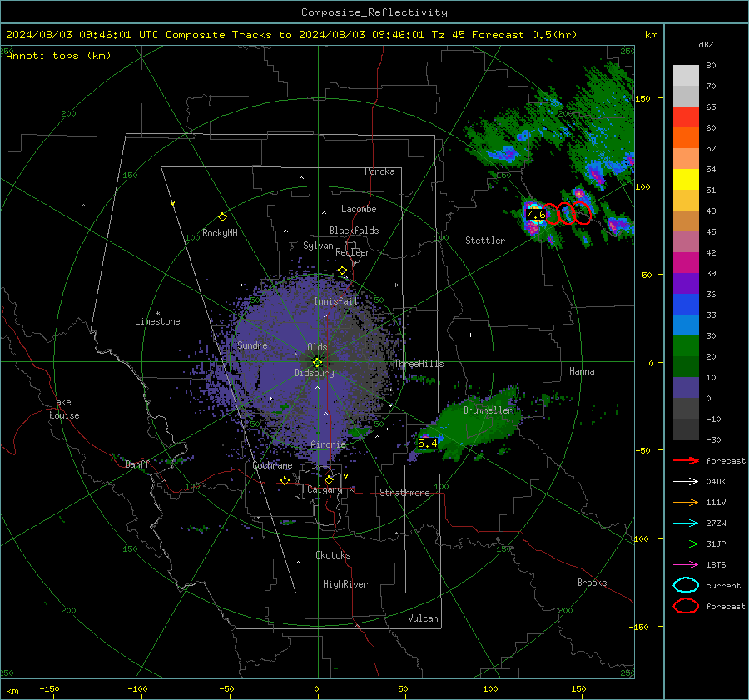Image resolution: width=749 pixels, height=700 pixels.
Task: Click the Composite_Reflectivity title
Action: click(x=374, y=12)
